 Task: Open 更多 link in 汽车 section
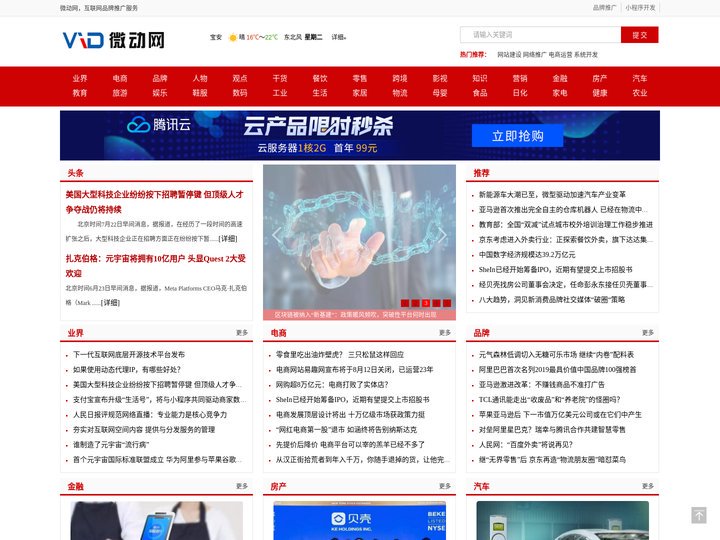point(648,486)
